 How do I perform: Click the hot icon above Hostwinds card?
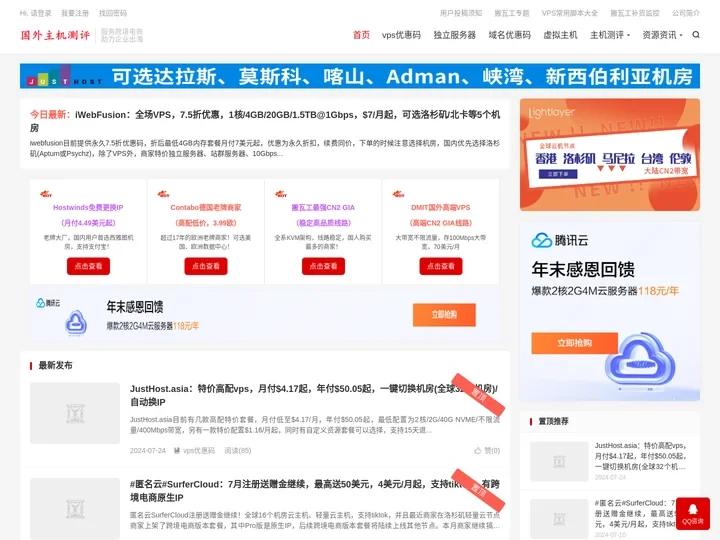click(46, 194)
